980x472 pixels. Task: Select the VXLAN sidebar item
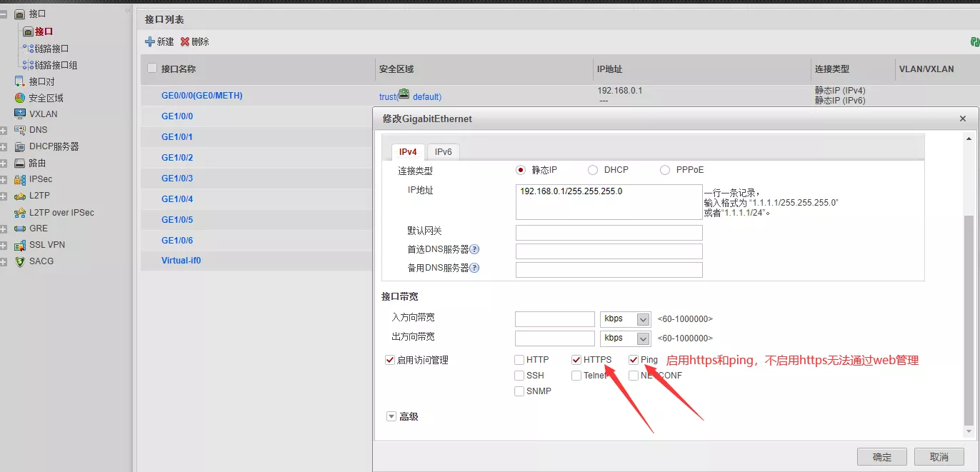[x=43, y=114]
